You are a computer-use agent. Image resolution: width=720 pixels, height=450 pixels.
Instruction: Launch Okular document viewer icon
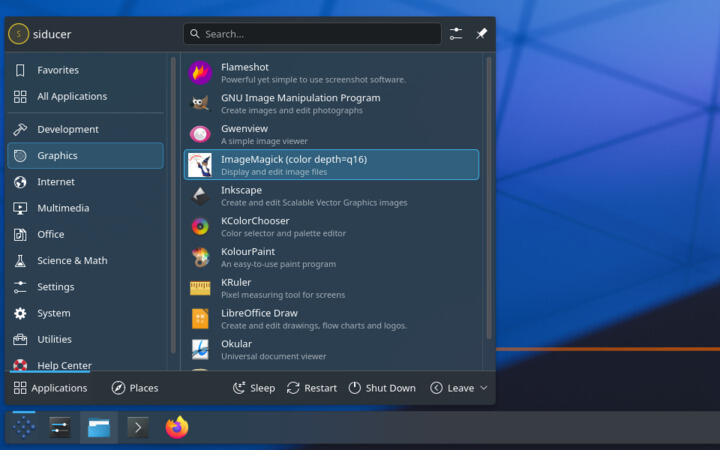pos(200,349)
